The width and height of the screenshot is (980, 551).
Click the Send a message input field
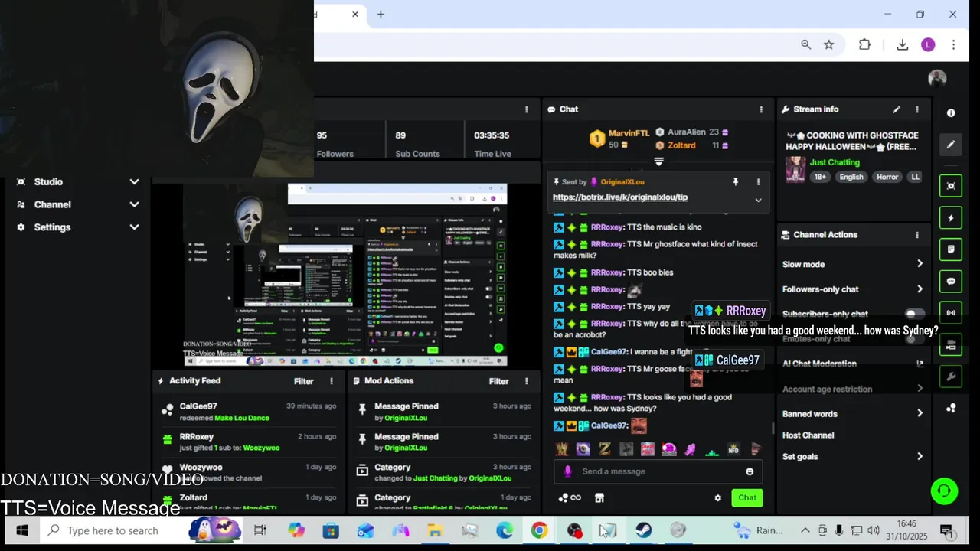tap(658, 471)
